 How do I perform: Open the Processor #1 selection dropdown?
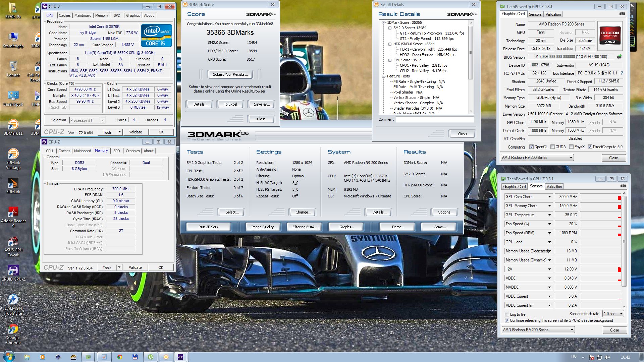coord(87,120)
